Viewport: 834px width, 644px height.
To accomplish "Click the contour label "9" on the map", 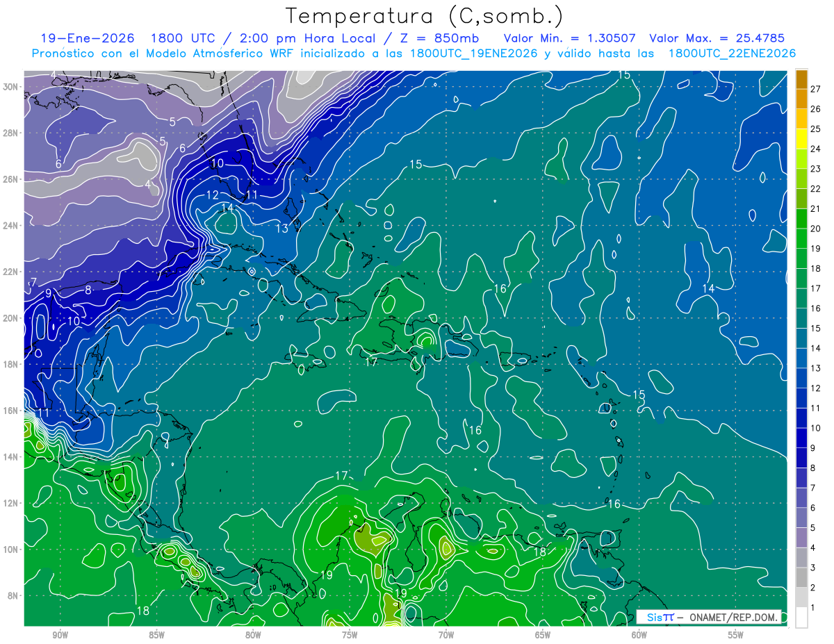I will coord(49,293).
